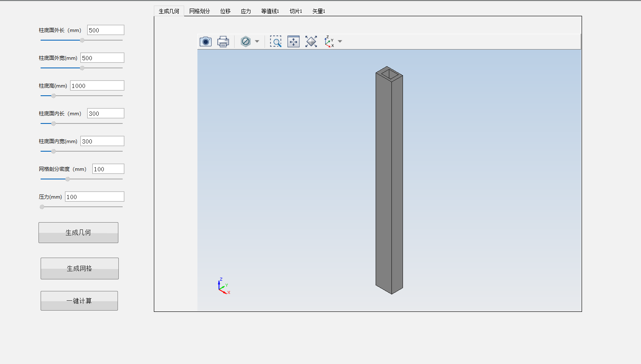The image size is (641, 364).
Task: Click the pan/move view icon
Action: click(x=294, y=41)
